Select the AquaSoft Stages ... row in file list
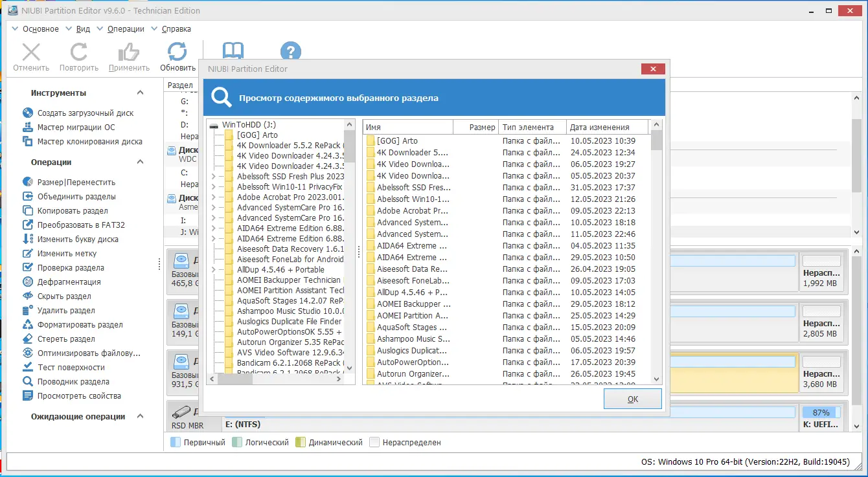This screenshot has height=477, width=868. click(507, 327)
